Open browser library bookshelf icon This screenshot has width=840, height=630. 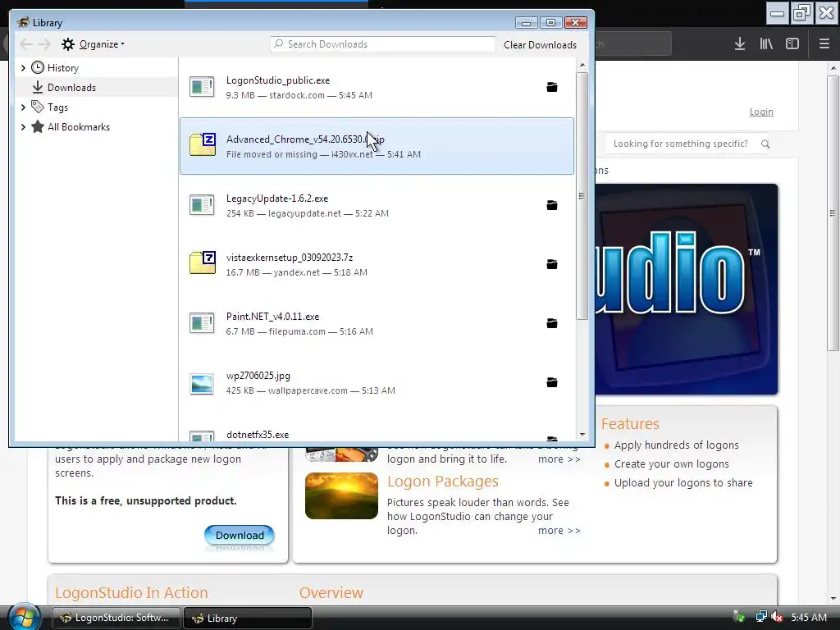point(766,44)
